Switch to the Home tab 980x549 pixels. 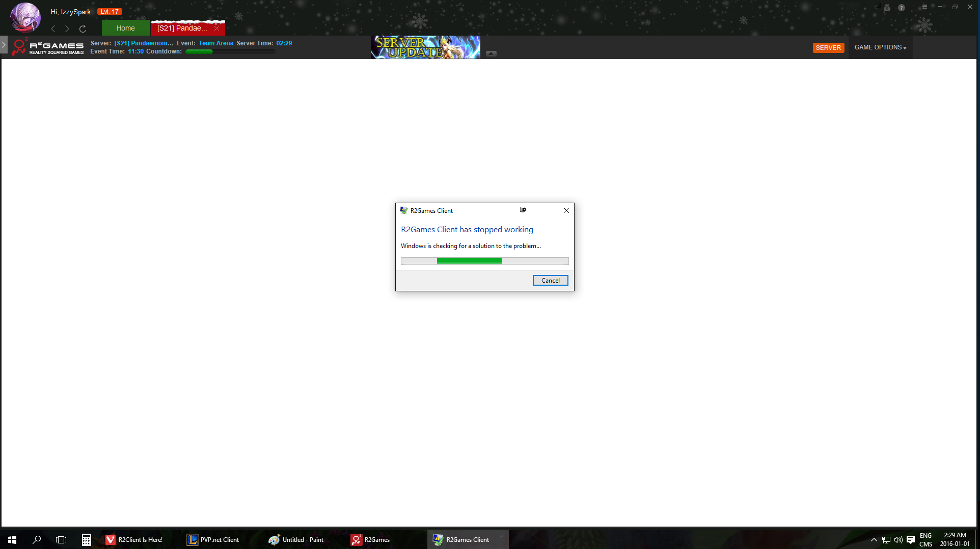[x=125, y=29]
